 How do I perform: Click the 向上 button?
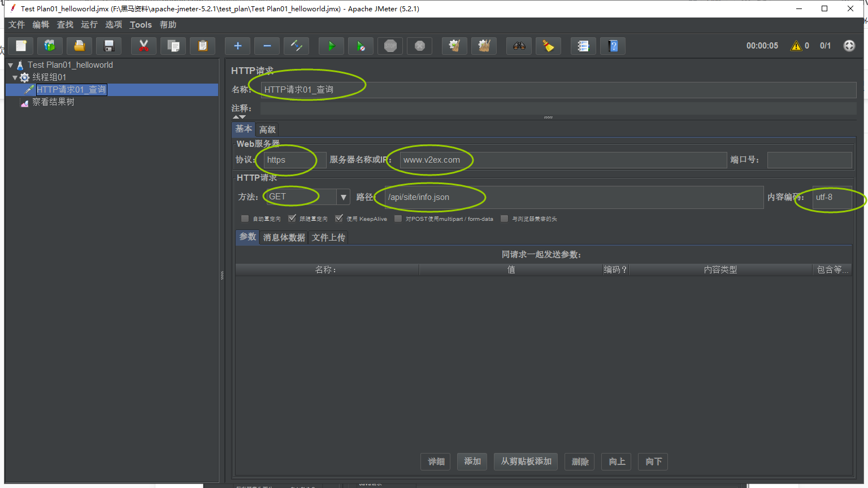tap(617, 461)
